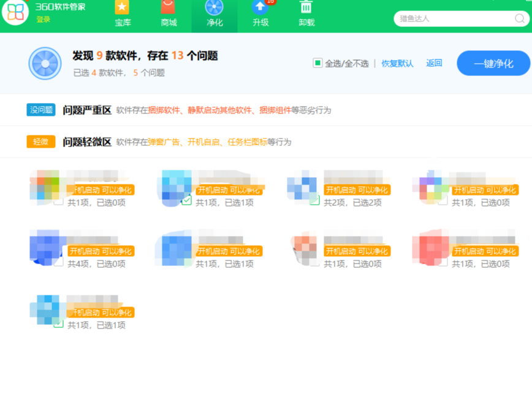Select the 发现 9 款软件 summary heading
Image resolution: width=532 pixels, height=399 pixels.
pyautogui.click(x=145, y=56)
